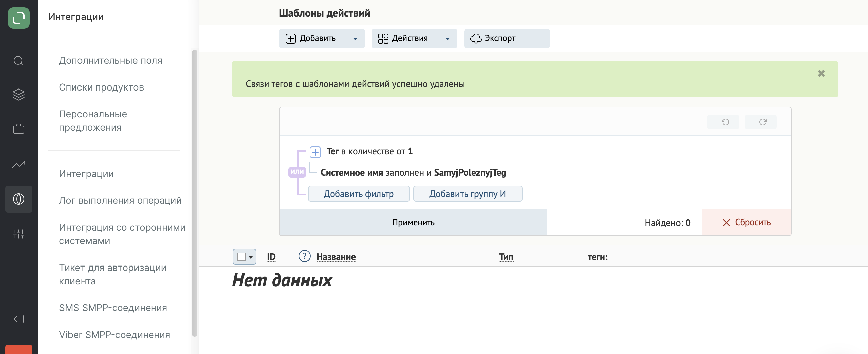Close the green success notification
Viewport: 868px width, 354px height.
tap(821, 73)
